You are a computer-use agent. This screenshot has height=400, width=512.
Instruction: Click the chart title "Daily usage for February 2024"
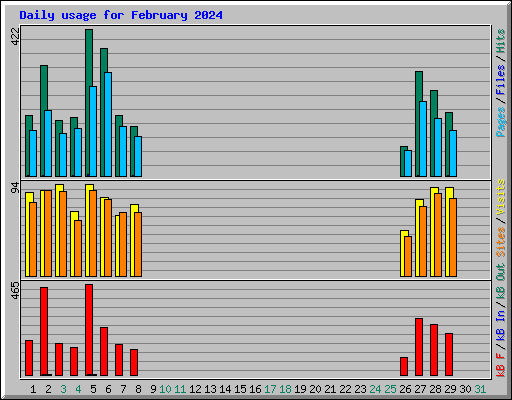tap(121, 15)
